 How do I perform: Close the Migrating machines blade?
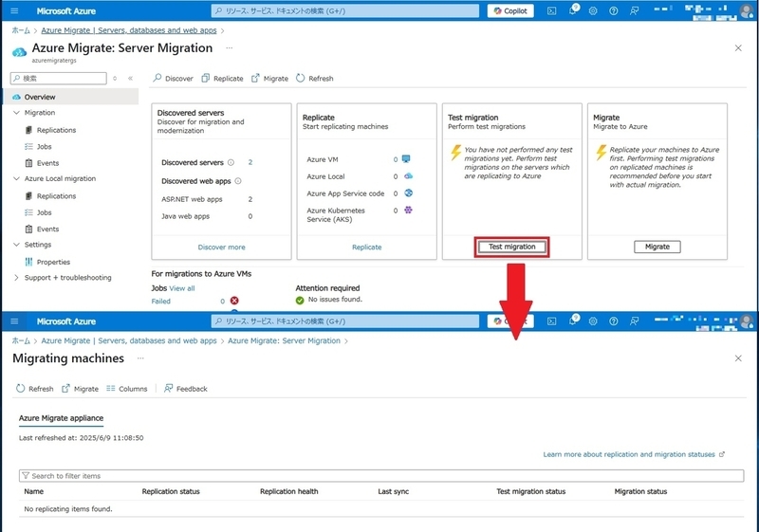coord(738,358)
